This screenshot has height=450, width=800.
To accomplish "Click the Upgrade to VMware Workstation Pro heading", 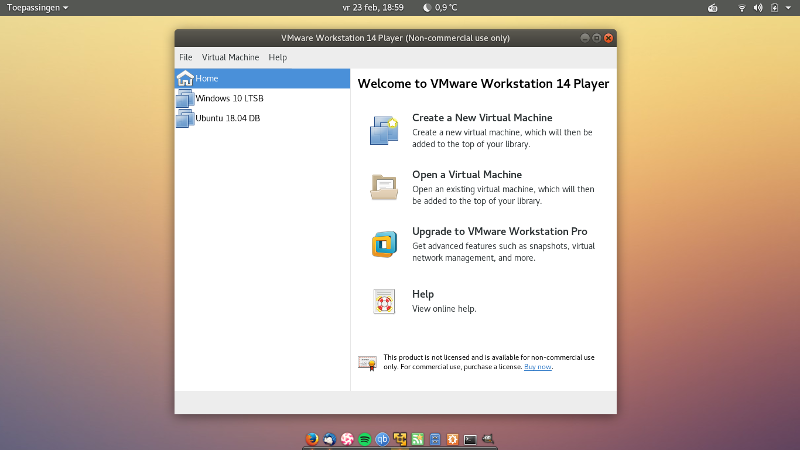I will [499, 231].
